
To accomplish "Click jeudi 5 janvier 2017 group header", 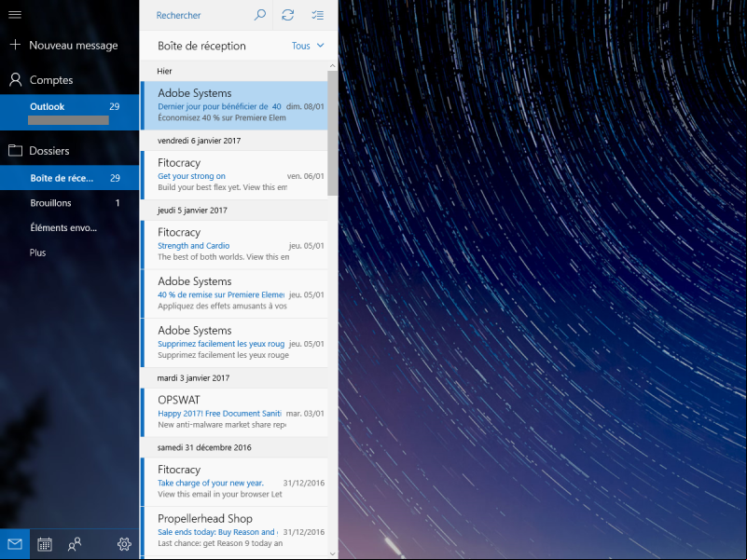I will 234,210.
